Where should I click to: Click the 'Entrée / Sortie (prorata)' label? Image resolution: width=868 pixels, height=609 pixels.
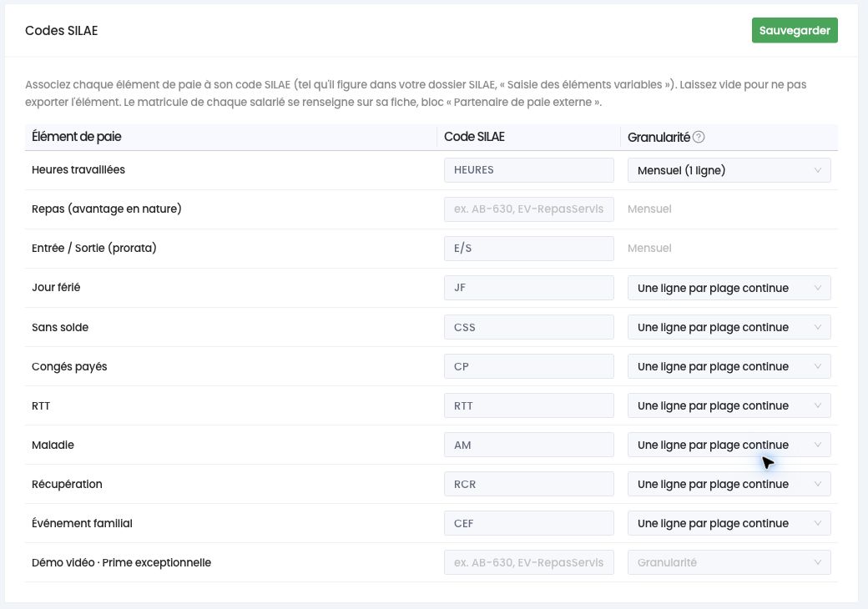[94, 249]
